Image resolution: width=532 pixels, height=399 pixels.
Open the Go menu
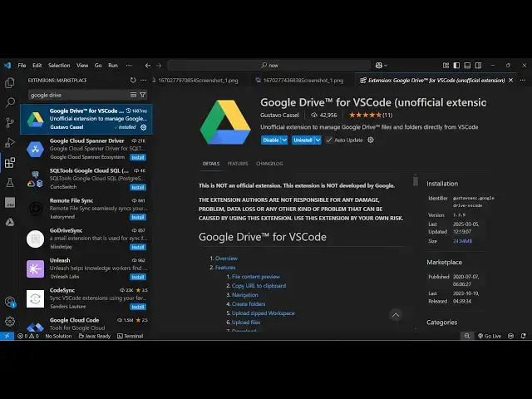tap(98, 65)
